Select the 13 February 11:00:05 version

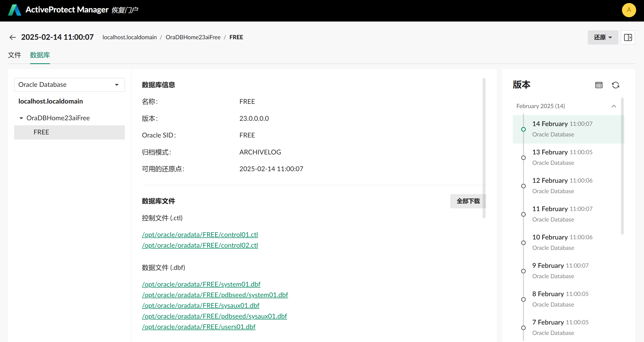coord(569,158)
